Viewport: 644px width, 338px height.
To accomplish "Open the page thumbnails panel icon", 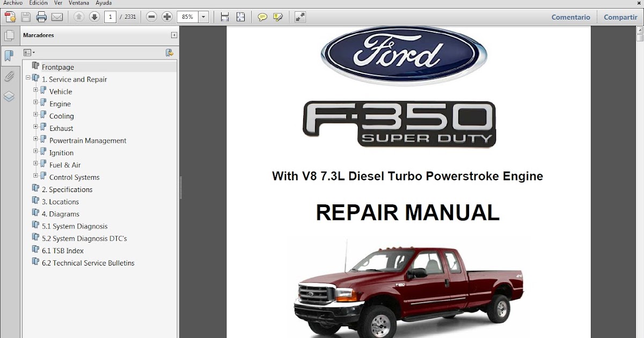I will pos(9,36).
